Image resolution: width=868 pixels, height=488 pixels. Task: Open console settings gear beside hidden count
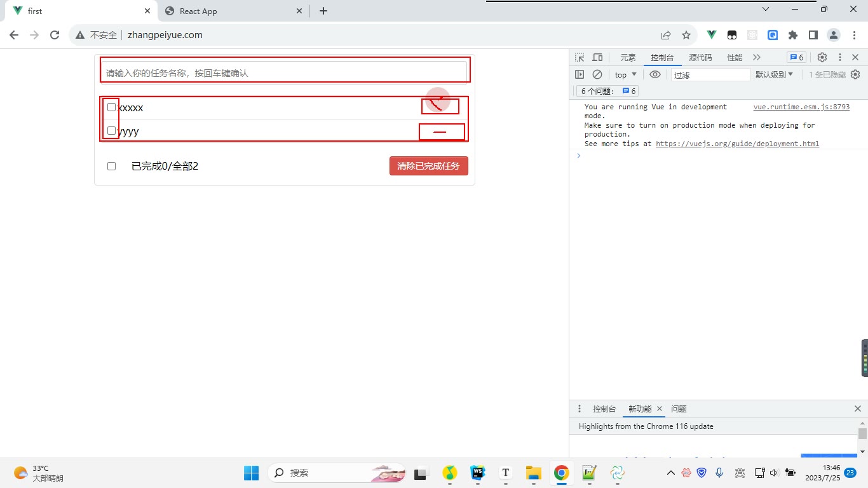coord(855,74)
